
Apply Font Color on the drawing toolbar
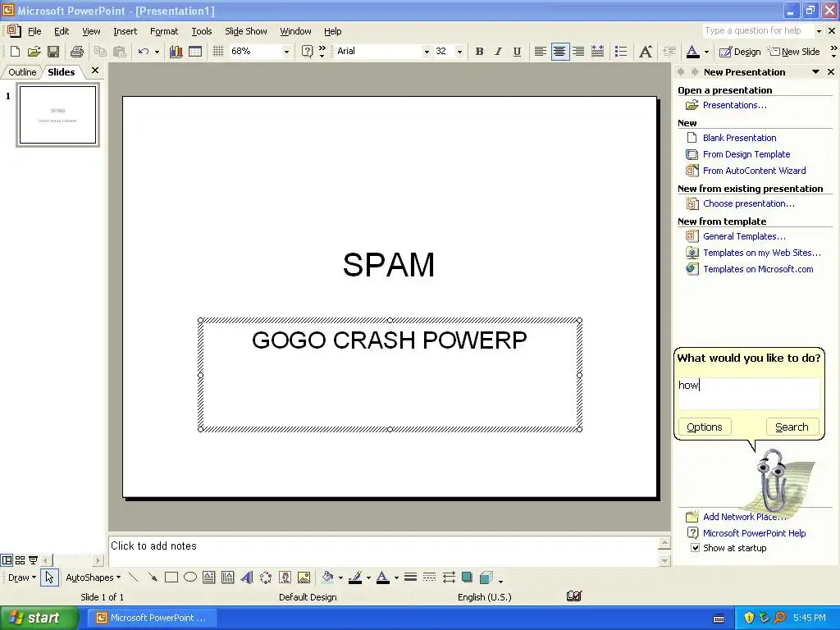(x=383, y=577)
